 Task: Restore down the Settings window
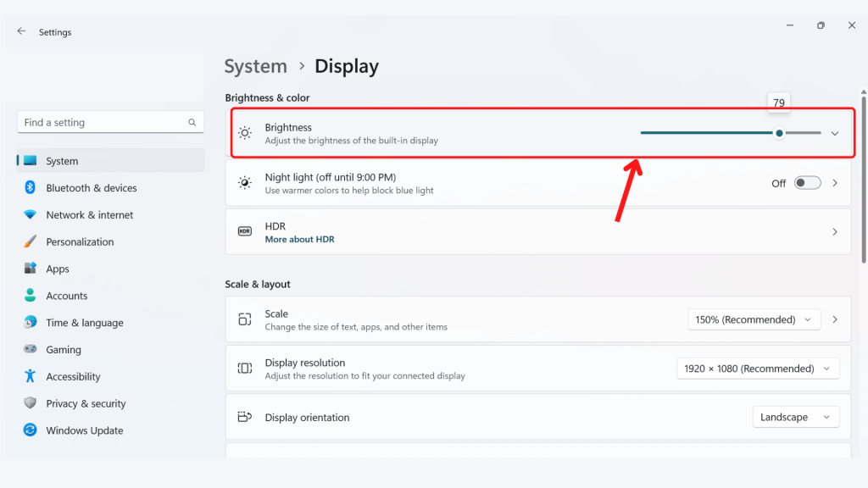point(821,25)
